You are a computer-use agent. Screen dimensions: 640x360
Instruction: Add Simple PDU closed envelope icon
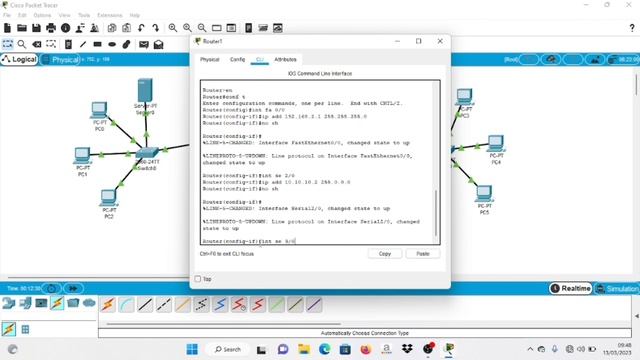(144, 44)
